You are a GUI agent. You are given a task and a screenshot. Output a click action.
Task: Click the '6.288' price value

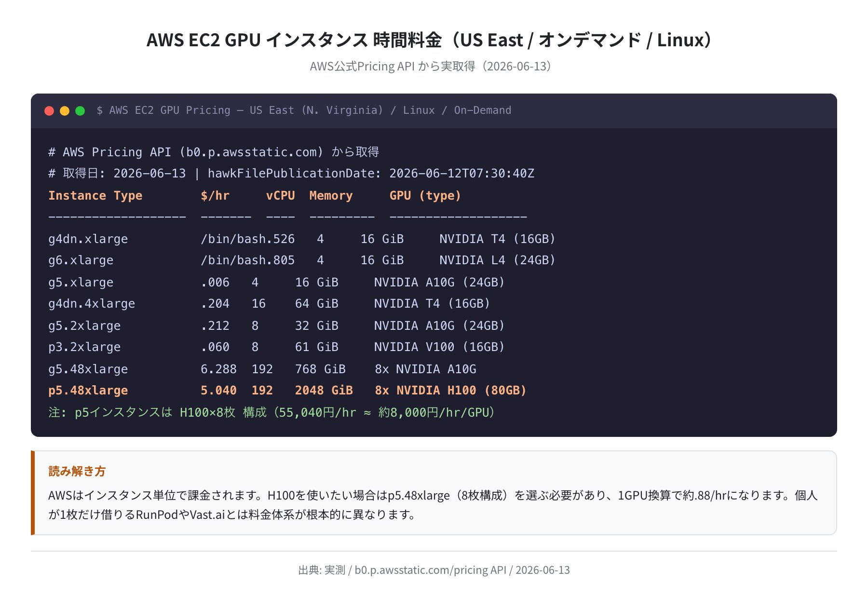[219, 369]
